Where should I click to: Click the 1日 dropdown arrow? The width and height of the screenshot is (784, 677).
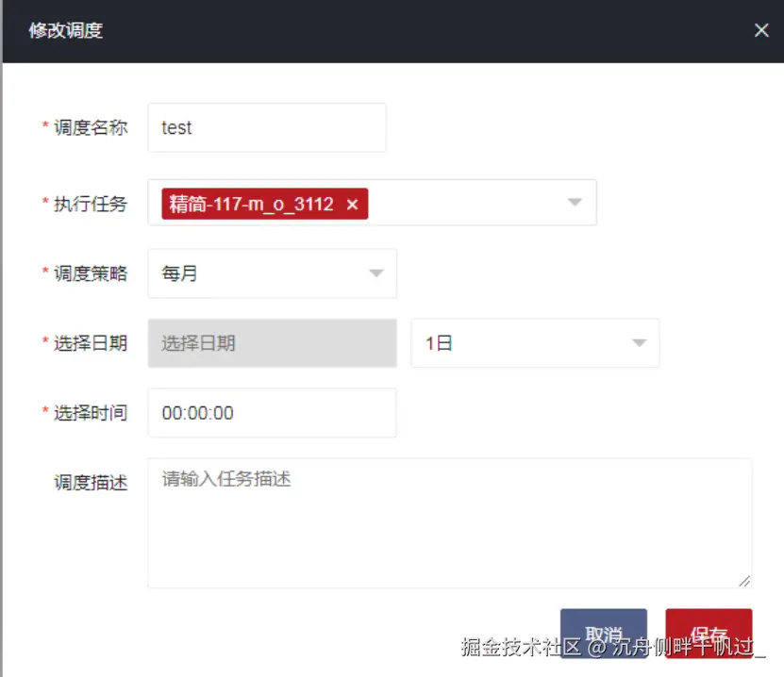[639, 343]
